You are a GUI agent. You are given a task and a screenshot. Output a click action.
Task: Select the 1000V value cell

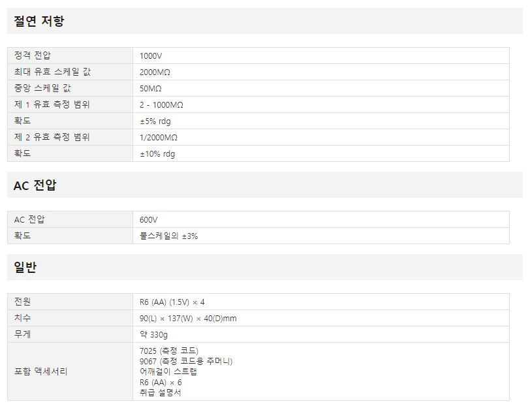[321, 55]
